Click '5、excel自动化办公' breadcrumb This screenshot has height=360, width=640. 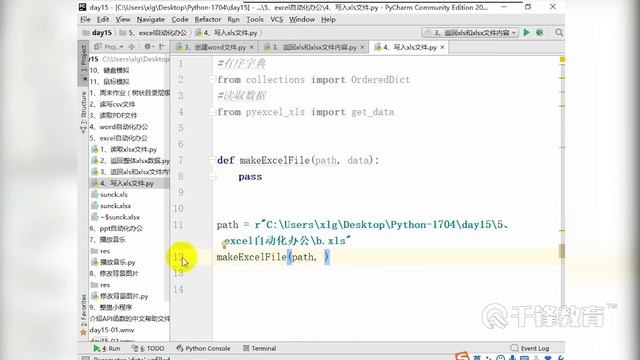153,33
